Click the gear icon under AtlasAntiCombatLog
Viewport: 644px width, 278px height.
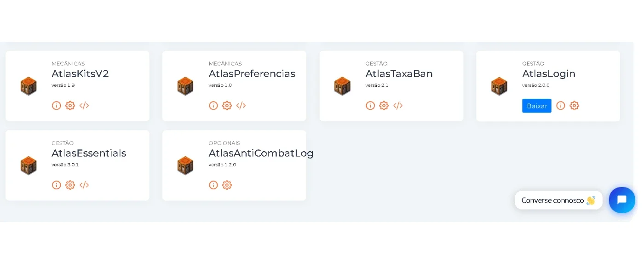pyautogui.click(x=227, y=185)
